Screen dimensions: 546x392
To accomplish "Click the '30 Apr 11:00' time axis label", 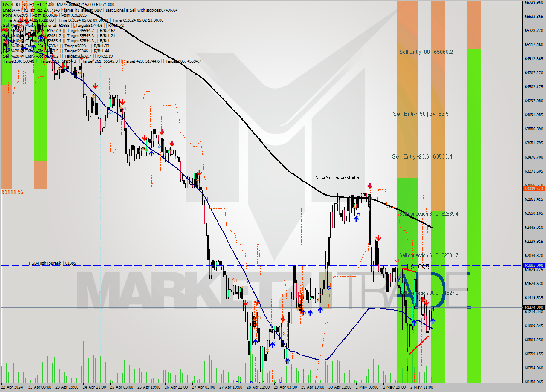I will (340, 387).
